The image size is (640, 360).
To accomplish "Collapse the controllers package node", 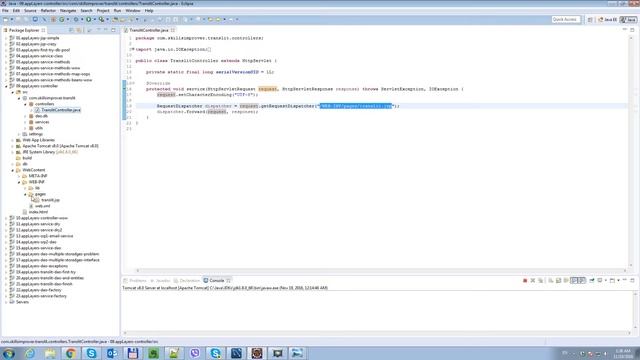I will click(25, 104).
